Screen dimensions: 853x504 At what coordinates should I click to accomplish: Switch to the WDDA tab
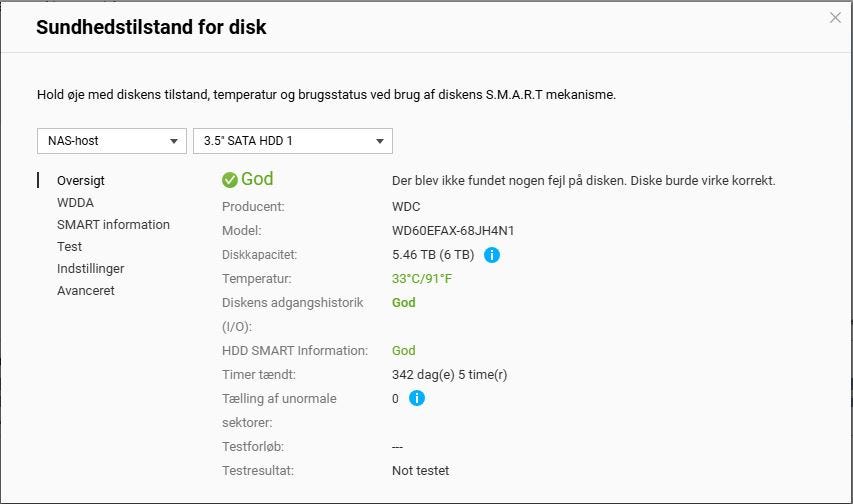75,203
